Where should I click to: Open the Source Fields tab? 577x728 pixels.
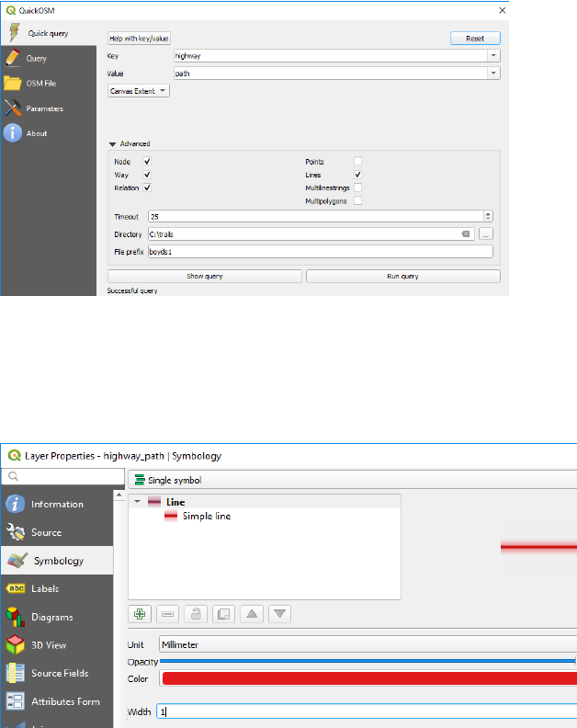pyautogui.click(x=57, y=673)
